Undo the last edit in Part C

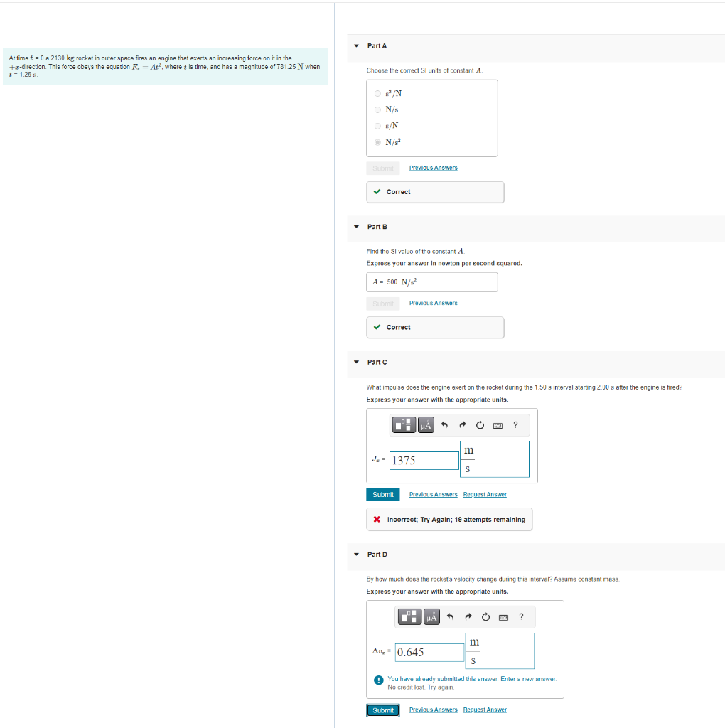445,425
